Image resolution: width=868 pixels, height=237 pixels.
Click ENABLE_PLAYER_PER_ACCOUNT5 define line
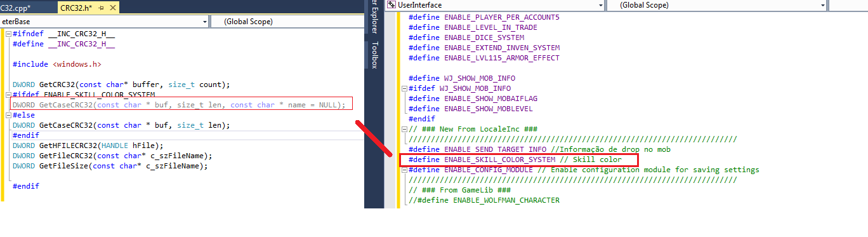(x=484, y=17)
